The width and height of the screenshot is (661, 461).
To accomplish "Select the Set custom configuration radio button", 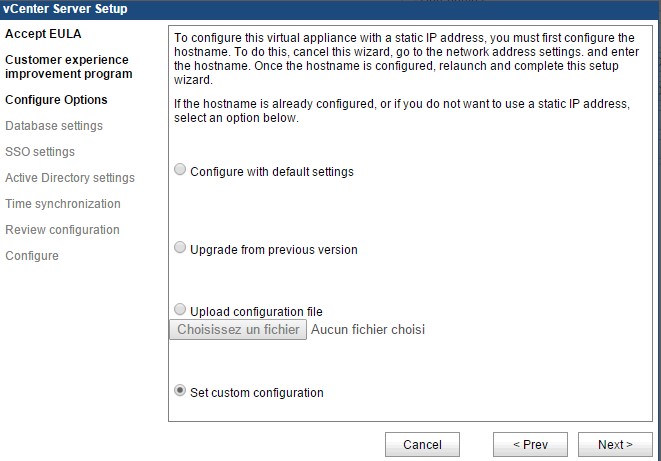I will (180, 392).
